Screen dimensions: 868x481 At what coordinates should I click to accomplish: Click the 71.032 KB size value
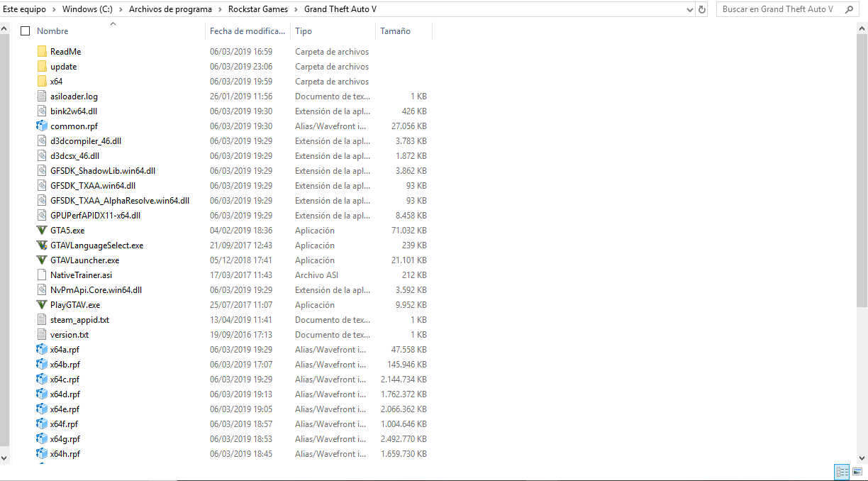(x=409, y=231)
